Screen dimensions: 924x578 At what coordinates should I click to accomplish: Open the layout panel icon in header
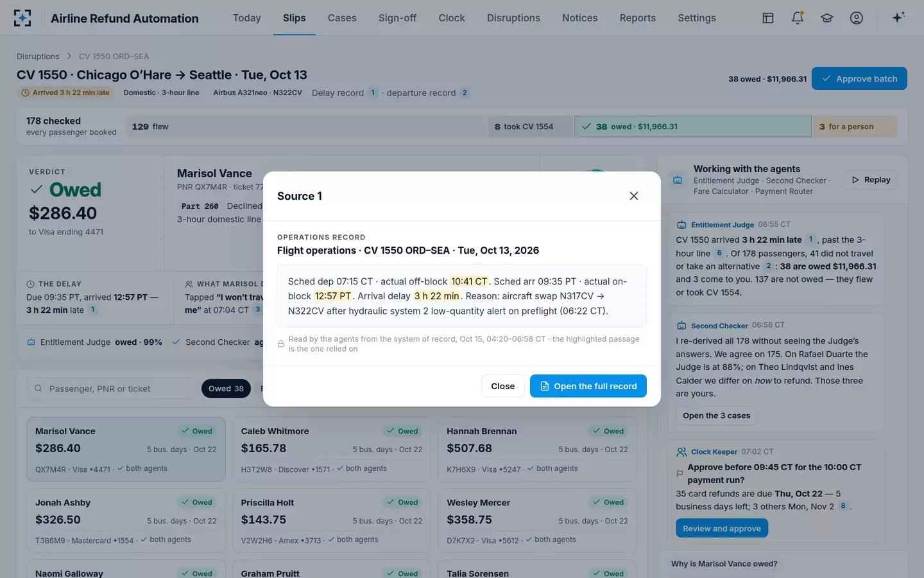click(768, 18)
